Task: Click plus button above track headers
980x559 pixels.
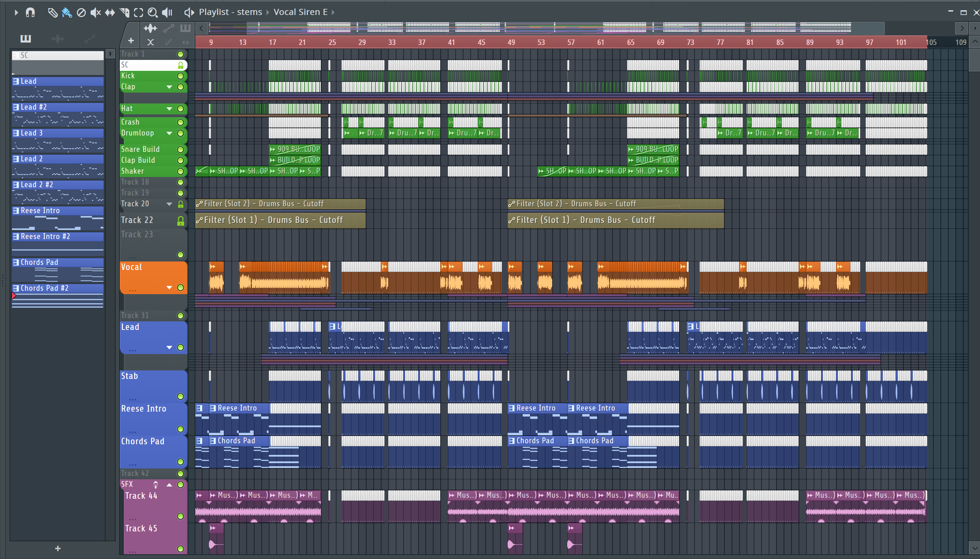Action: click(131, 41)
